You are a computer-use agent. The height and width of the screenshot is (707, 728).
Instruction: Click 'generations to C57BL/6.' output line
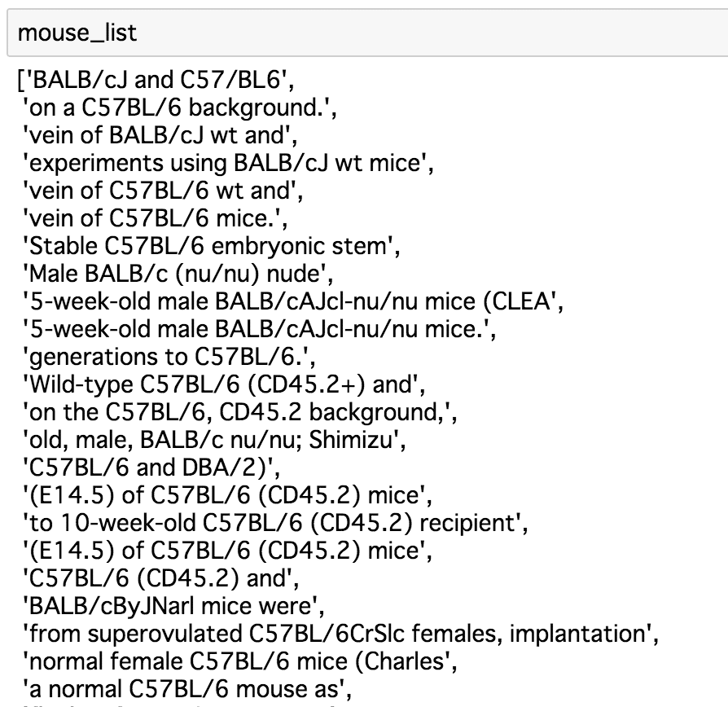coord(169,357)
